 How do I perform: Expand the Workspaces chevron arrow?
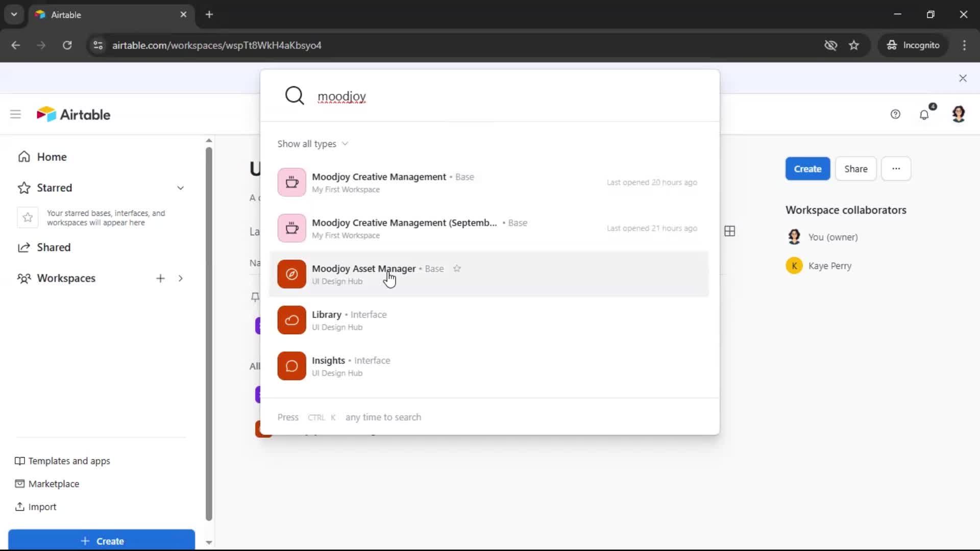[x=180, y=278]
